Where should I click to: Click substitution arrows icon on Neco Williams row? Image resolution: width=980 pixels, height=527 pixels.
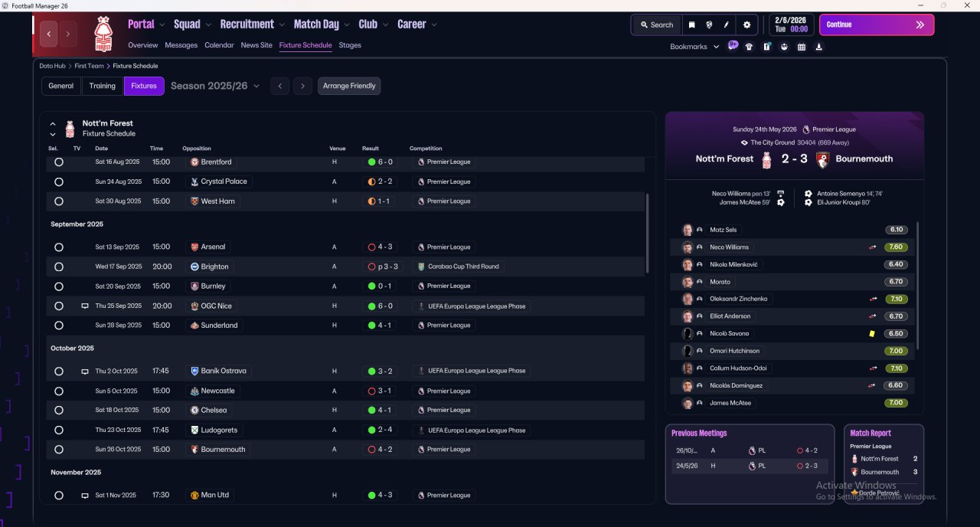[872, 247]
